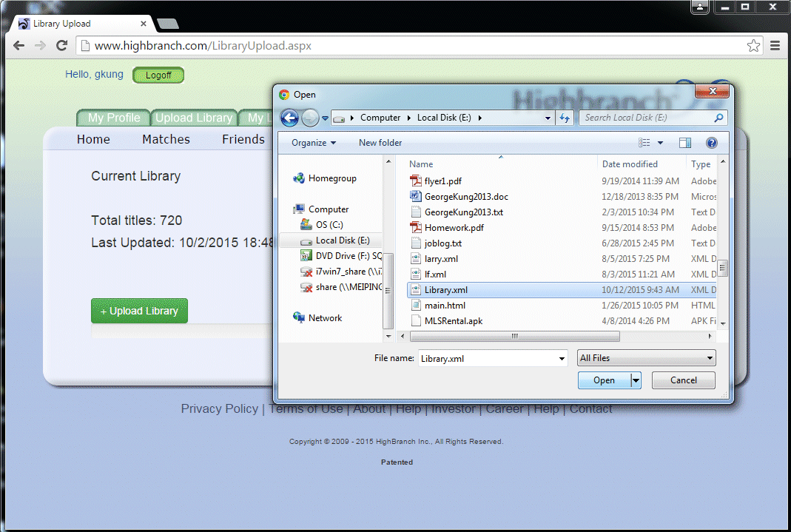
Task: Click the green Logoff button
Action: pyautogui.click(x=158, y=75)
